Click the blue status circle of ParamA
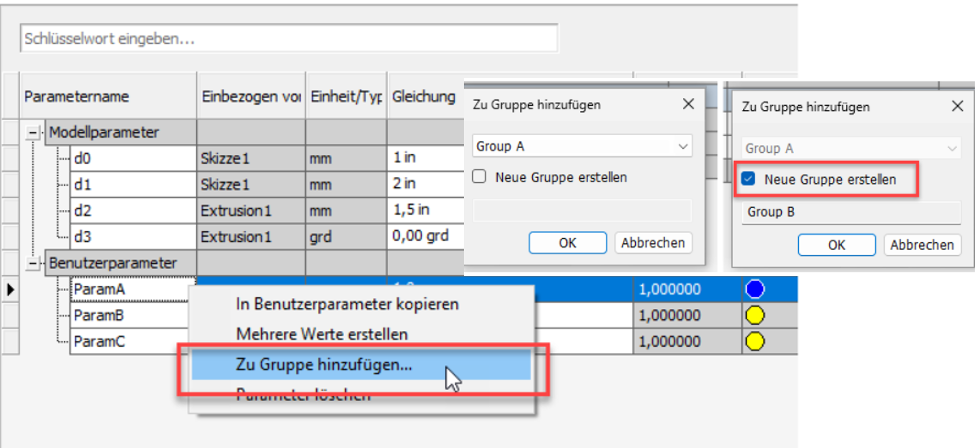980x448 pixels. pyautogui.click(x=755, y=289)
